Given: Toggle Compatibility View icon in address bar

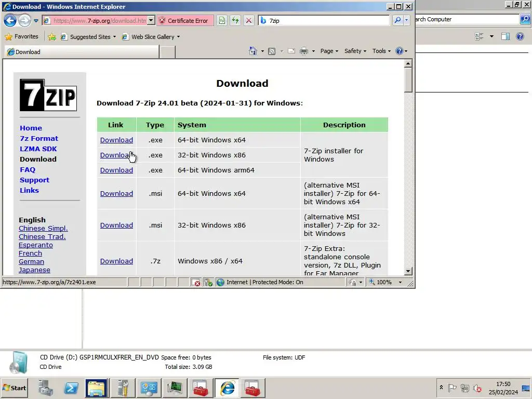Looking at the screenshot, I should coord(222,21).
